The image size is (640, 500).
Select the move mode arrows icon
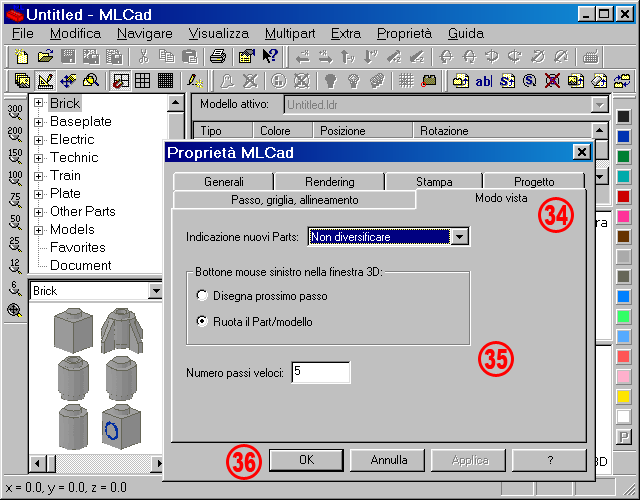[x=68, y=80]
